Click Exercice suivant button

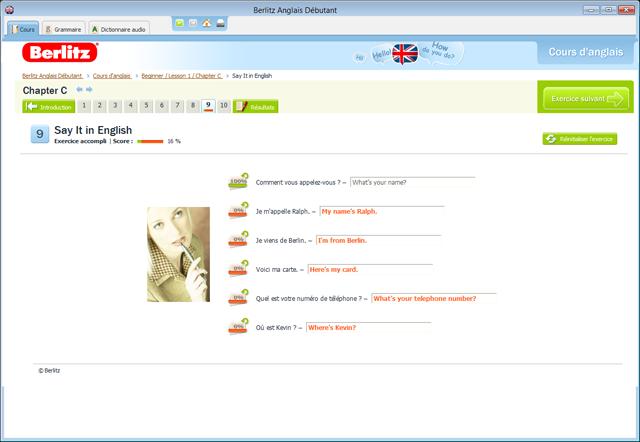pos(586,98)
